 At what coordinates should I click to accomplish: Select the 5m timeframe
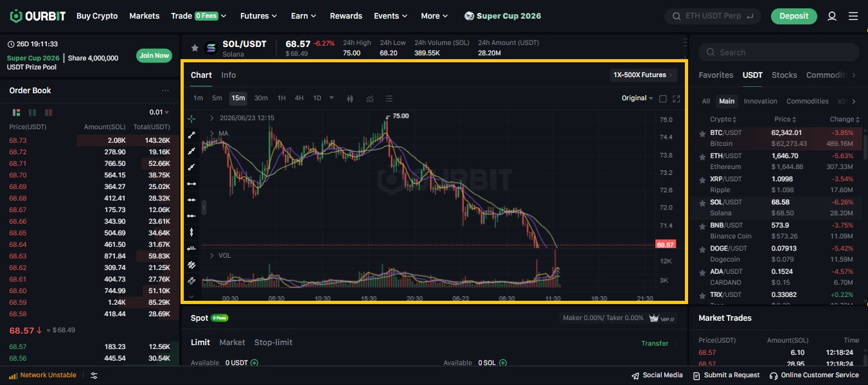coord(217,98)
